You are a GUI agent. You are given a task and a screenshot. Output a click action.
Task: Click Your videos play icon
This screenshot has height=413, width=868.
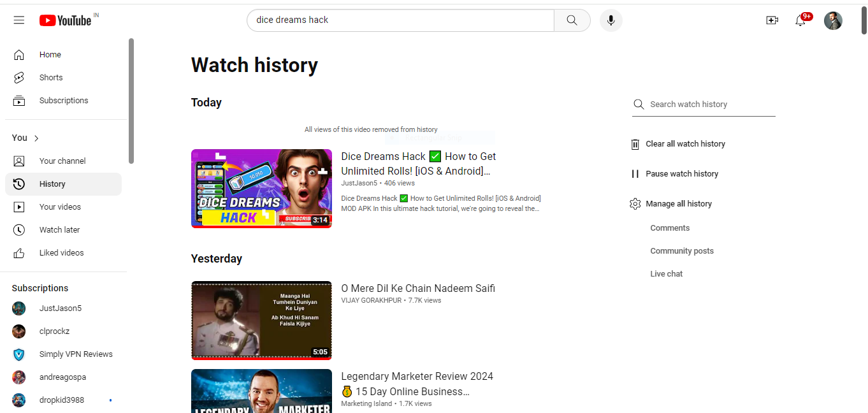tap(19, 207)
